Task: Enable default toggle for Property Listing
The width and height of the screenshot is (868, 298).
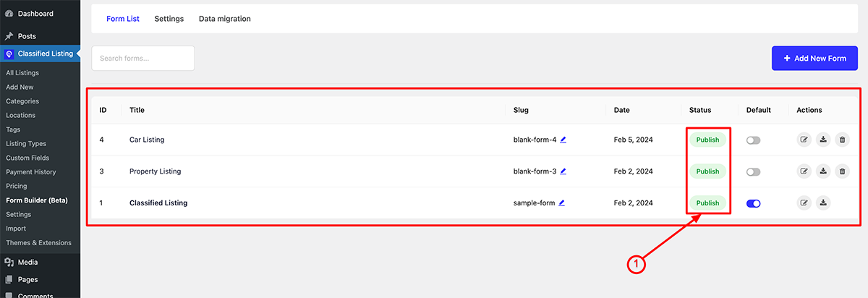Action: [754, 172]
